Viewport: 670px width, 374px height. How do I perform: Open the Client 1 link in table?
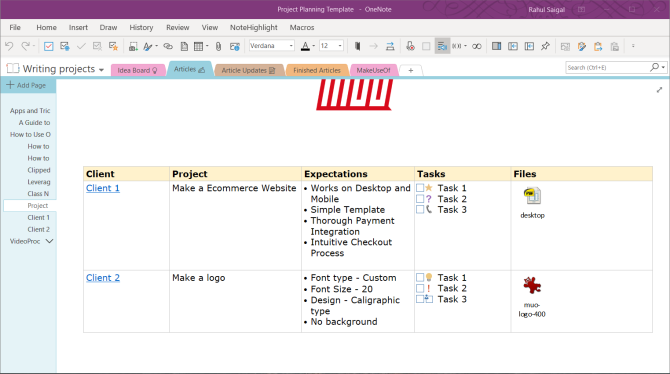point(103,188)
